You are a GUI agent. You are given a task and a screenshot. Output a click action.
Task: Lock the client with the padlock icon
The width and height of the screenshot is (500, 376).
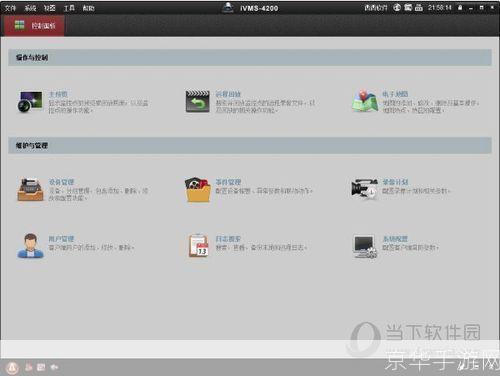tap(460, 7)
